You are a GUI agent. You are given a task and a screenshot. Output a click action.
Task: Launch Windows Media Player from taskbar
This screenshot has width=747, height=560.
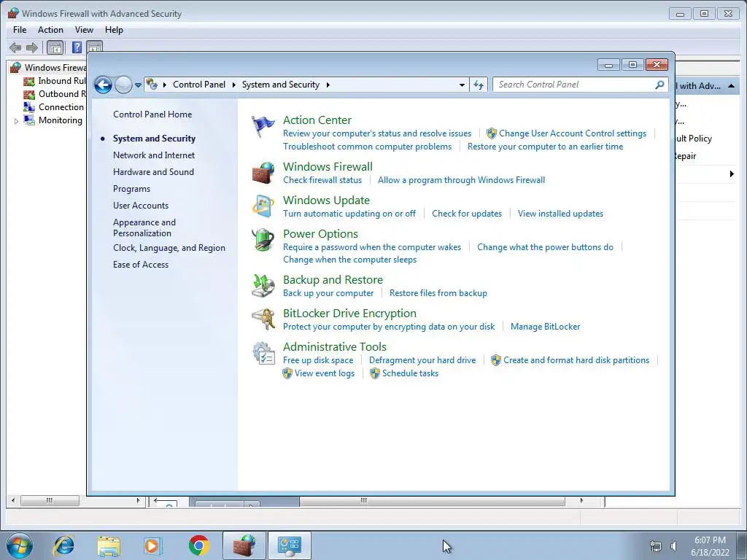click(x=153, y=545)
